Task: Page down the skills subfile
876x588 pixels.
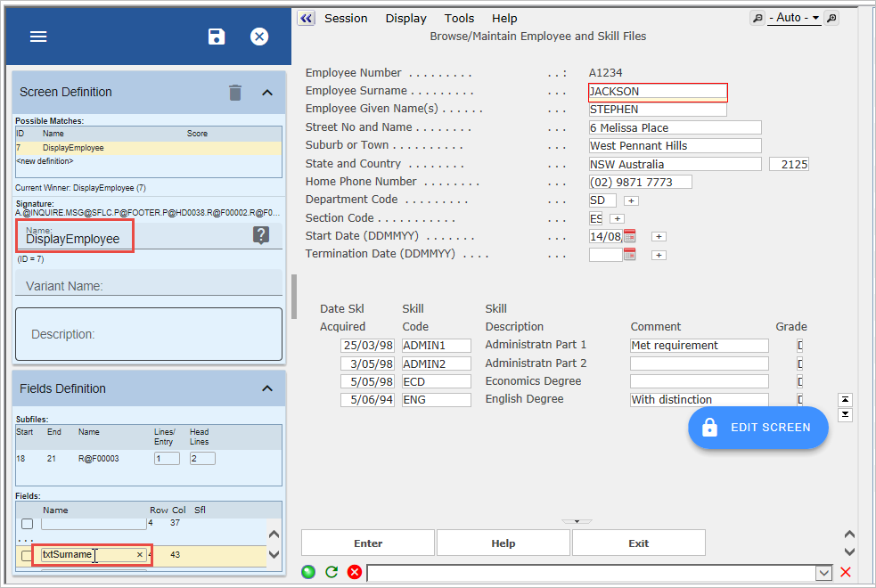Action: pyautogui.click(x=845, y=415)
